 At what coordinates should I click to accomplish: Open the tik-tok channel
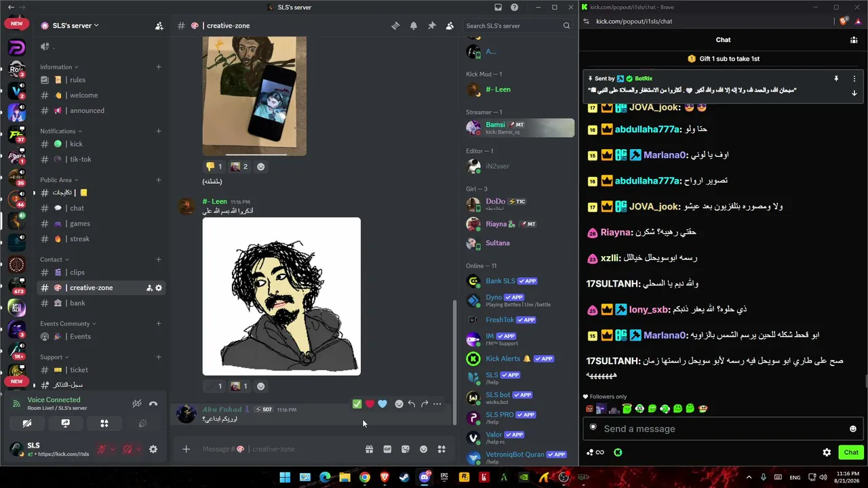tap(101, 159)
